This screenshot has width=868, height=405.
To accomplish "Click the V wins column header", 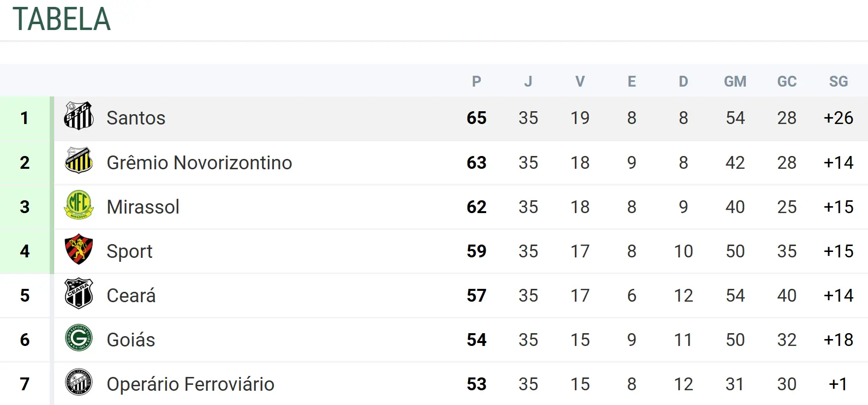I will tap(580, 81).
